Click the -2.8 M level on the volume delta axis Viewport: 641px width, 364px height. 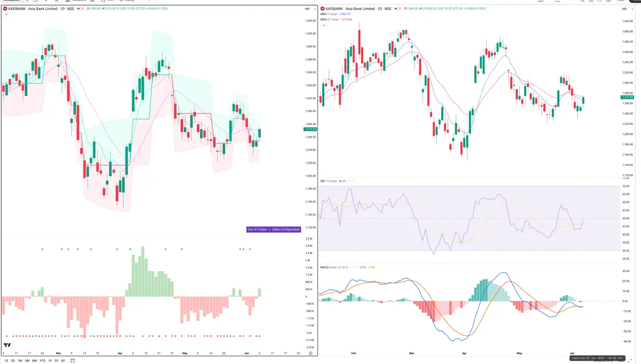tap(309, 347)
